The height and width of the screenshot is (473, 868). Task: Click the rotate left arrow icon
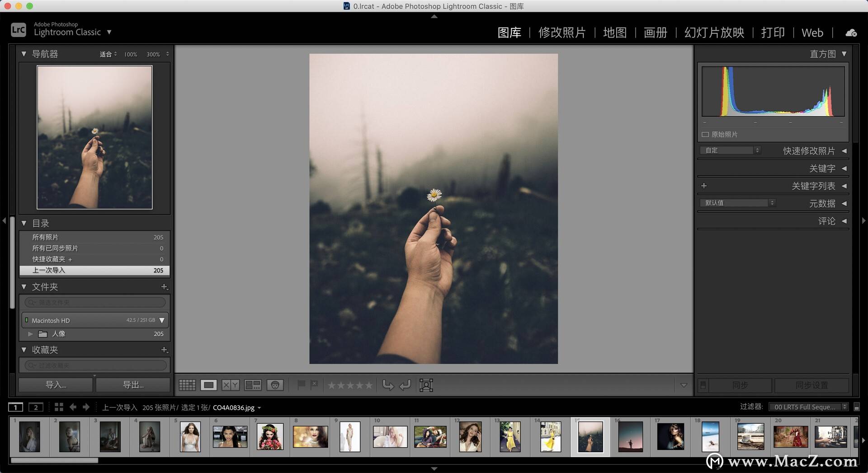pos(388,385)
